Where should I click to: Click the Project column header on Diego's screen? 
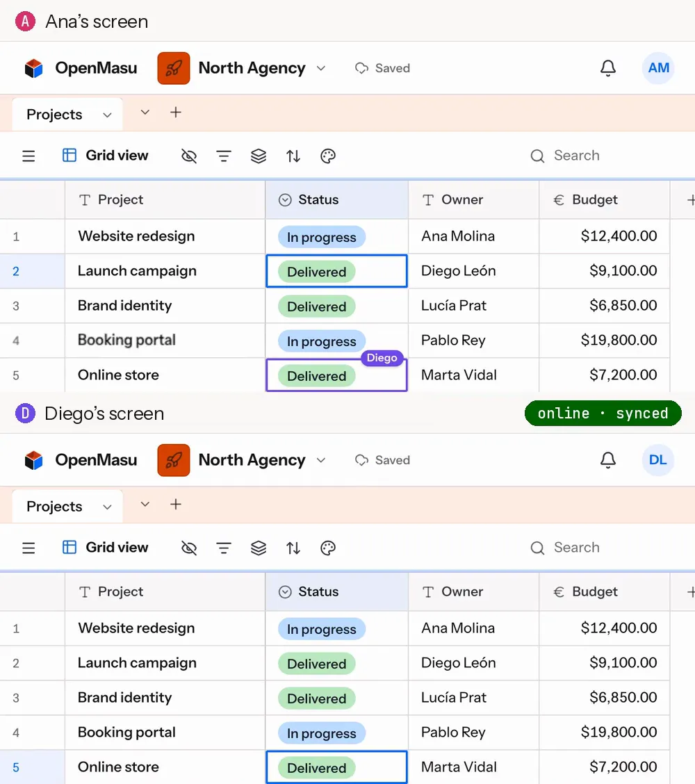pyautogui.click(x=165, y=591)
